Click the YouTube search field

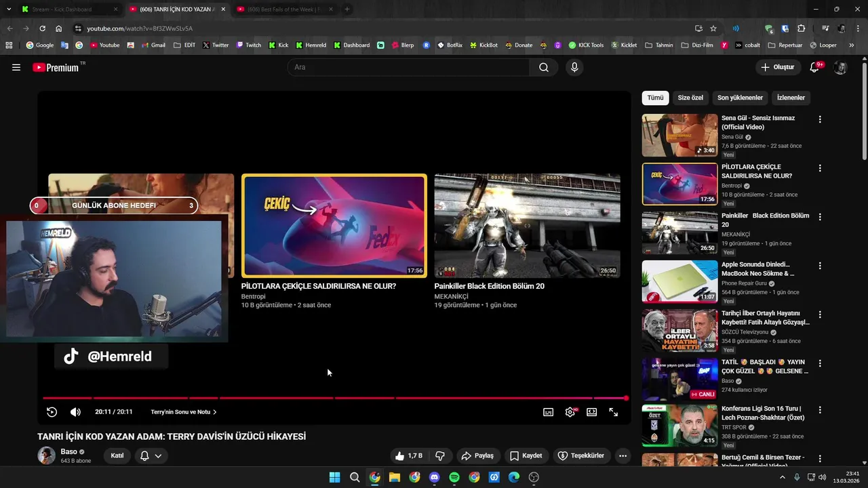point(409,67)
